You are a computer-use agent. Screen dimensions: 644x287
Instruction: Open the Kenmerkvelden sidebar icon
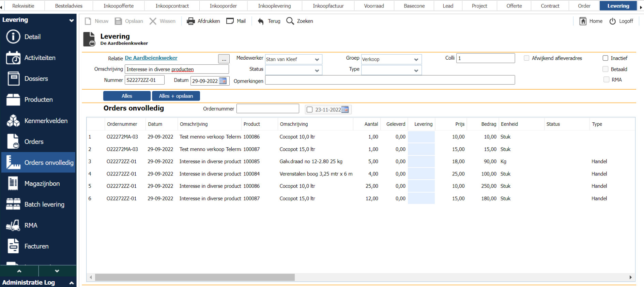click(13, 121)
